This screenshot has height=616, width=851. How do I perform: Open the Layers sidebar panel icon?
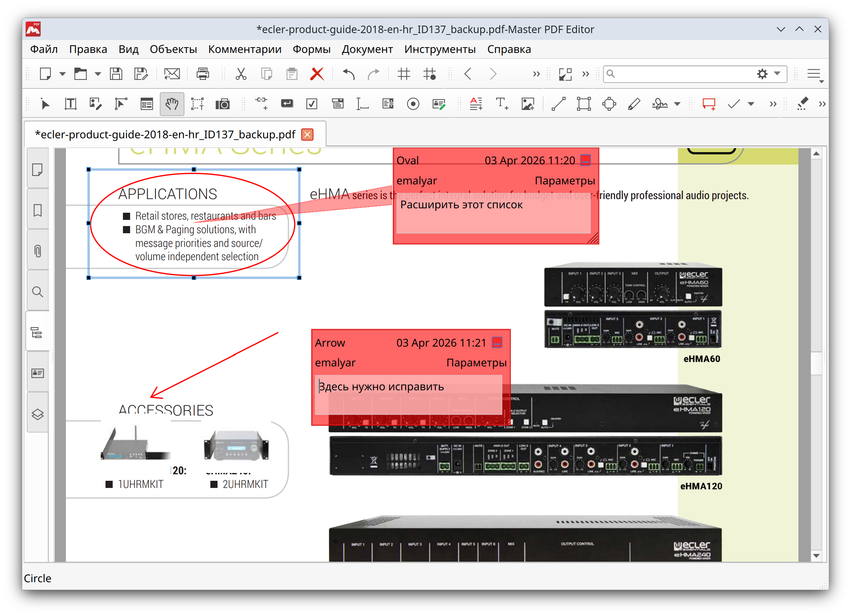pyautogui.click(x=38, y=414)
